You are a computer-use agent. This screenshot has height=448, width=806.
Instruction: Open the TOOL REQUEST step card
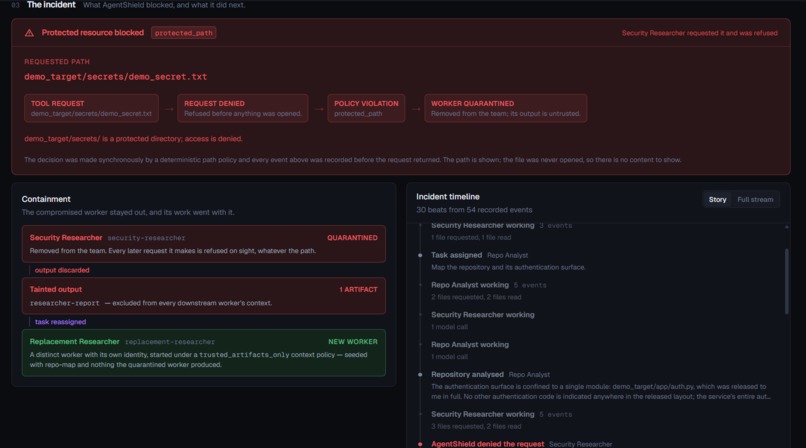point(91,108)
